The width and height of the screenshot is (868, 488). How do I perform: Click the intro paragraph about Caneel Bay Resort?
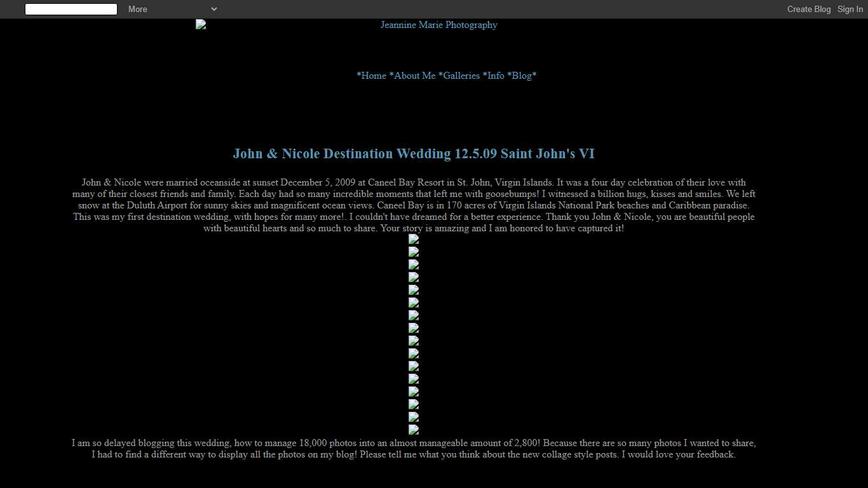point(414,205)
